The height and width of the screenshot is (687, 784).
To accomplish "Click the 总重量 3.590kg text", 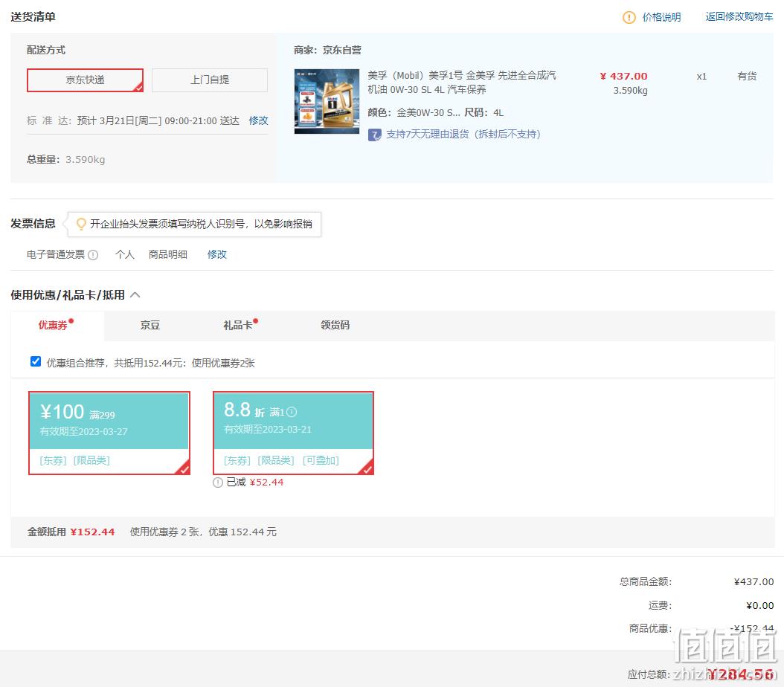I will pyautogui.click(x=66, y=159).
